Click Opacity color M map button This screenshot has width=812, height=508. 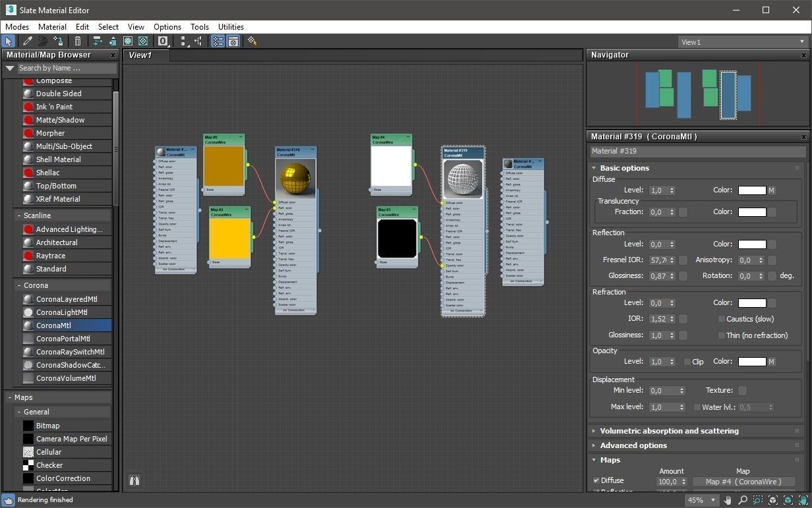pyautogui.click(x=772, y=362)
